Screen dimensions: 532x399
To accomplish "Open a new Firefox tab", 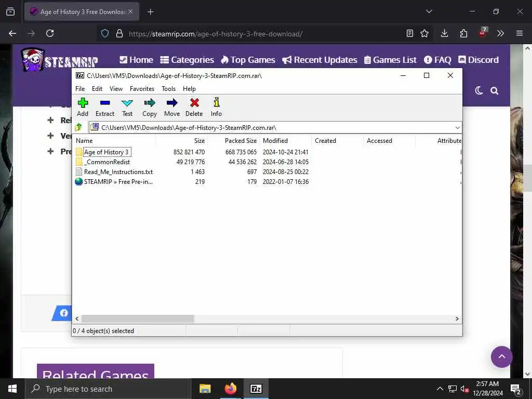I will pyautogui.click(x=150, y=12).
